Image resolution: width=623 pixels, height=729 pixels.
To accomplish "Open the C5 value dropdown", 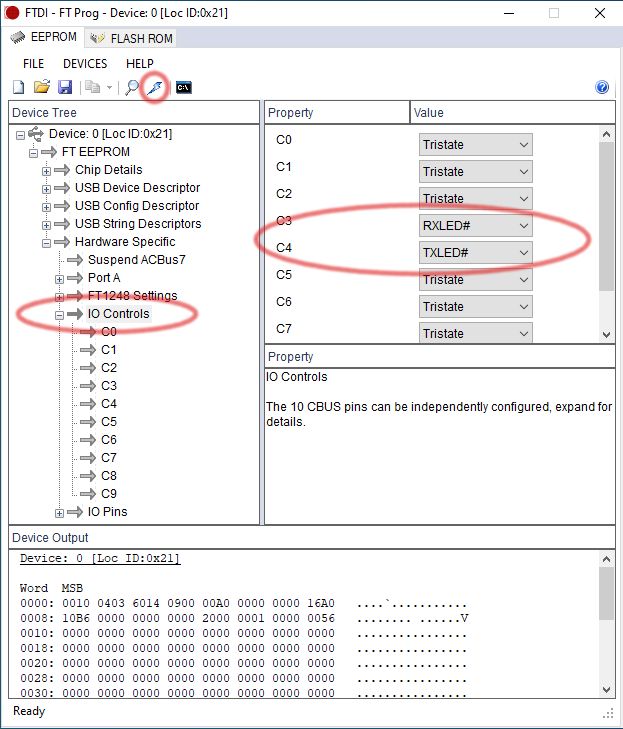I will tap(476, 279).
